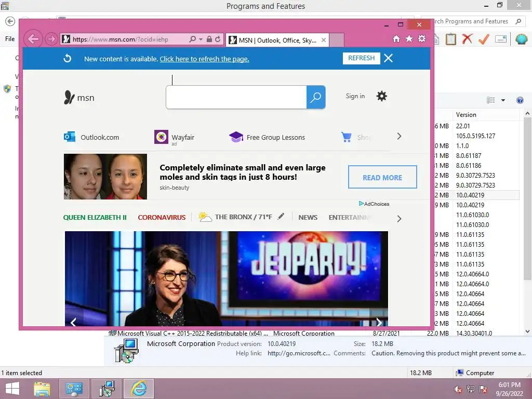Click the REFRESH button
Image resolution: width=532 pixels, height=399 pixels.
point(362,58)
